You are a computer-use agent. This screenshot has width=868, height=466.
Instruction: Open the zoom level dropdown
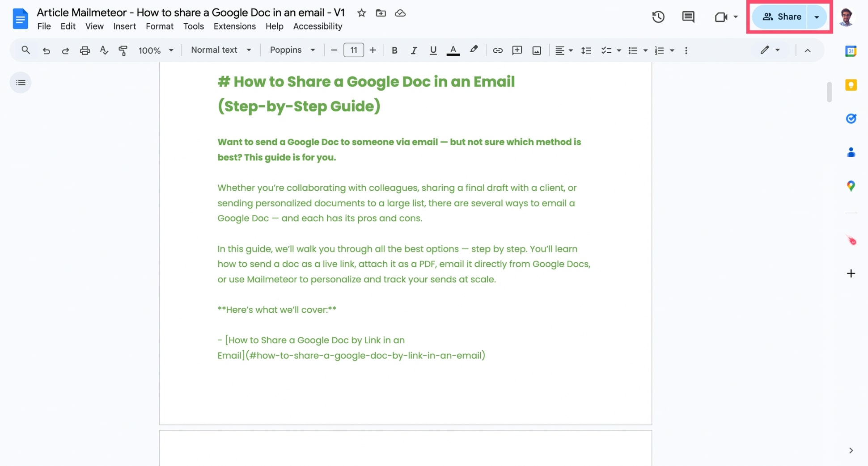click(155, 50)
